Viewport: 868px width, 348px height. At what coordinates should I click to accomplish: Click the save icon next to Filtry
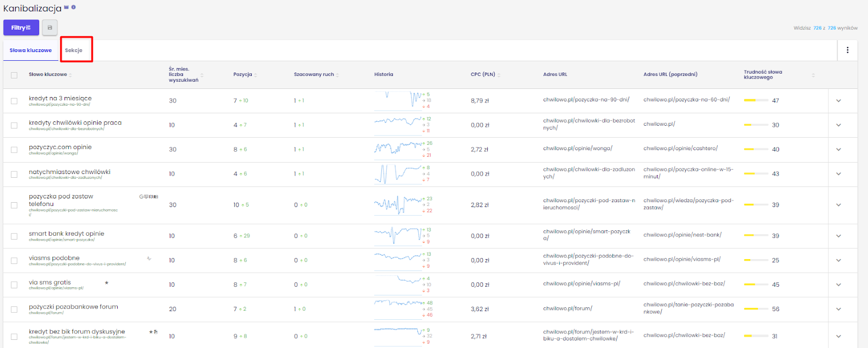[x=50, y=28]
